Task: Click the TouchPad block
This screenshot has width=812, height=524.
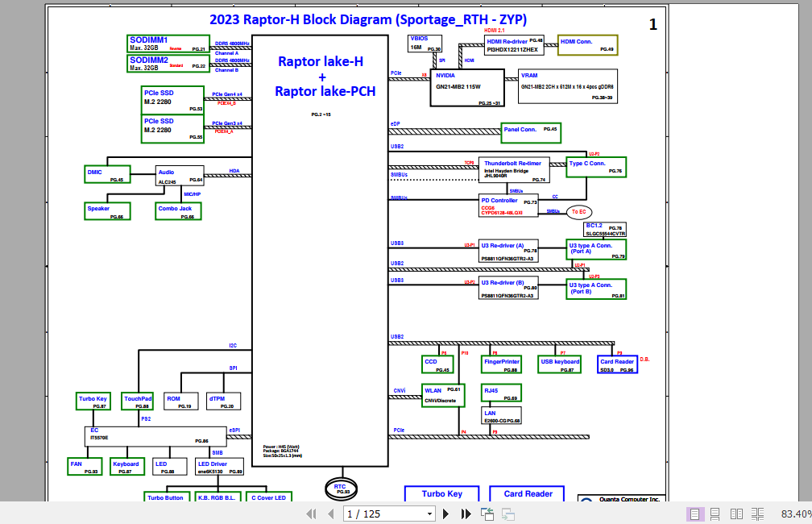Action: pyautogui.click(x=138, y=401)
